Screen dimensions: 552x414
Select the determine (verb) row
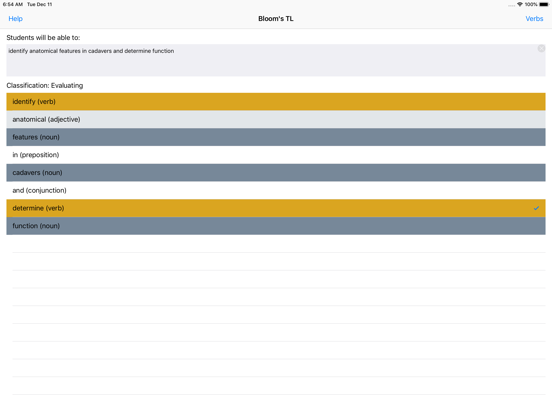click(x=276, y=208)
